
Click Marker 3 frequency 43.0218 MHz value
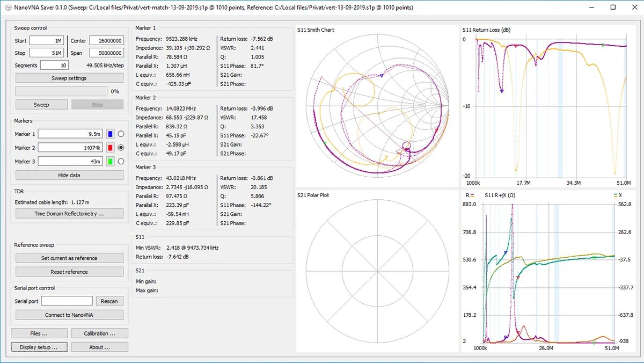(x=182, y=178)
